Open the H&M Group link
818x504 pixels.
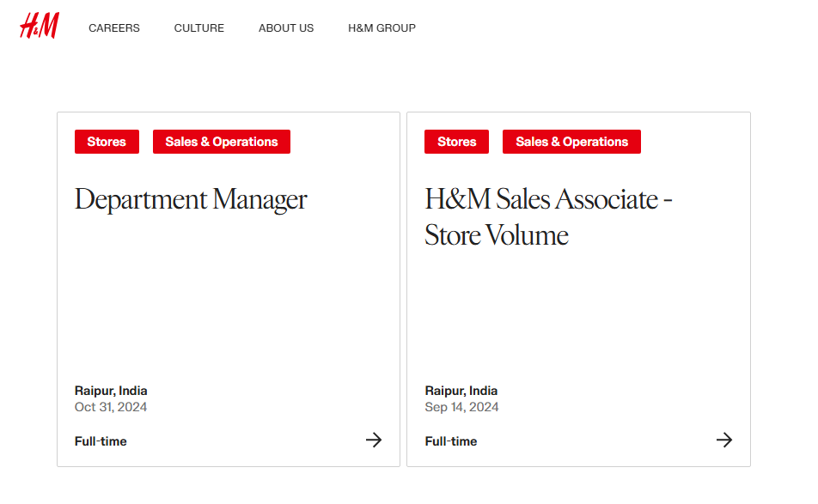click(382, 28)
